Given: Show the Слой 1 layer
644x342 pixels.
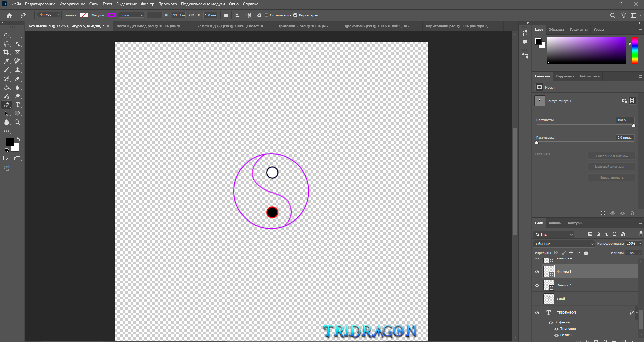Looking at the screenshot, I should 537,299.
